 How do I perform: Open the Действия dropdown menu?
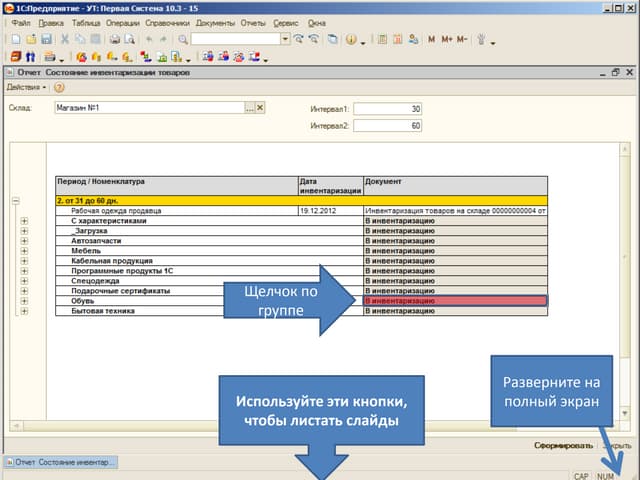tap(27, 87)
